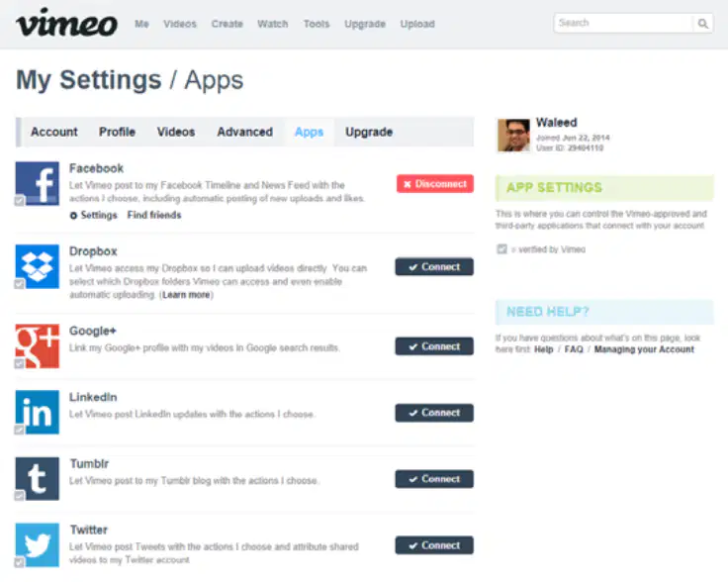728x582 pixels.
Task: Click verified badge on Dropbox icon
Action: (x=19, y=284)
